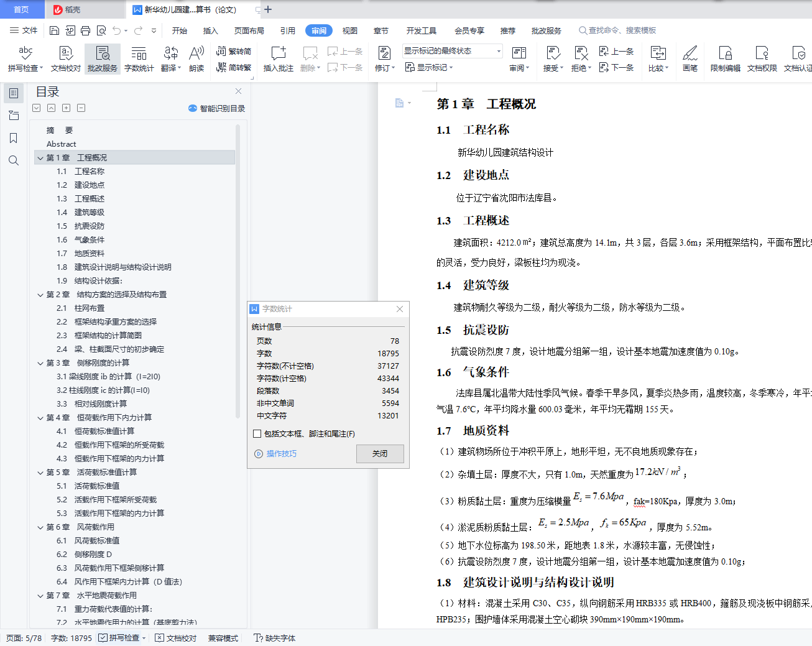Jump to 1.6 气象条件 in outline
Screen dimensions: 812x646
pyautogui.click(x=81, y=240)
